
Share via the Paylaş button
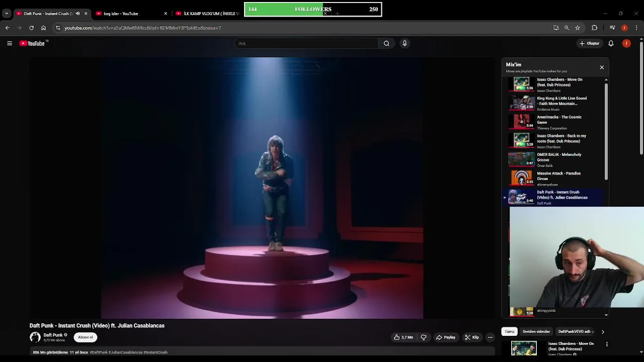click(446, 337)
